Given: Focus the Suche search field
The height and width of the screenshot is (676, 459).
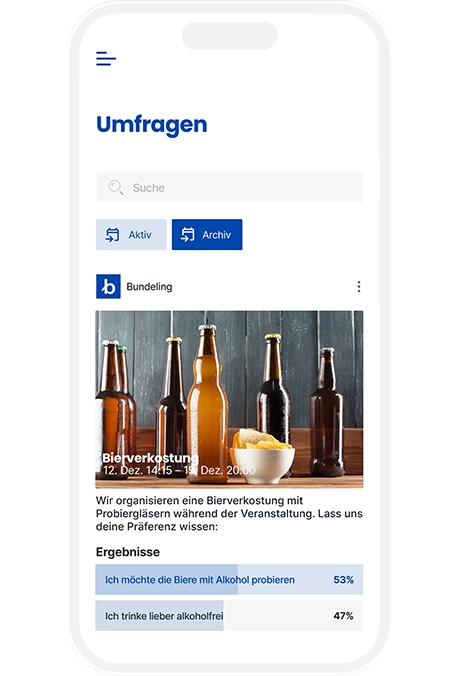Looking at the screenshot, I should [x=230, y=187].
